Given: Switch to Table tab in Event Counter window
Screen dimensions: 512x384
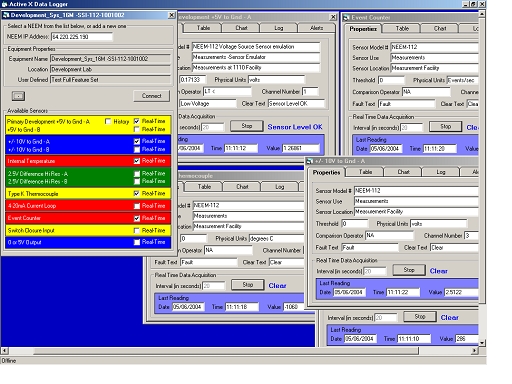Looking at the screenshot, I should [402, 29].
